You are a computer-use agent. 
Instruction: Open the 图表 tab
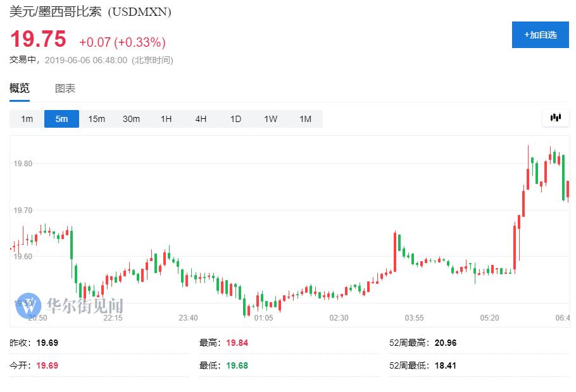pos(65,89)
